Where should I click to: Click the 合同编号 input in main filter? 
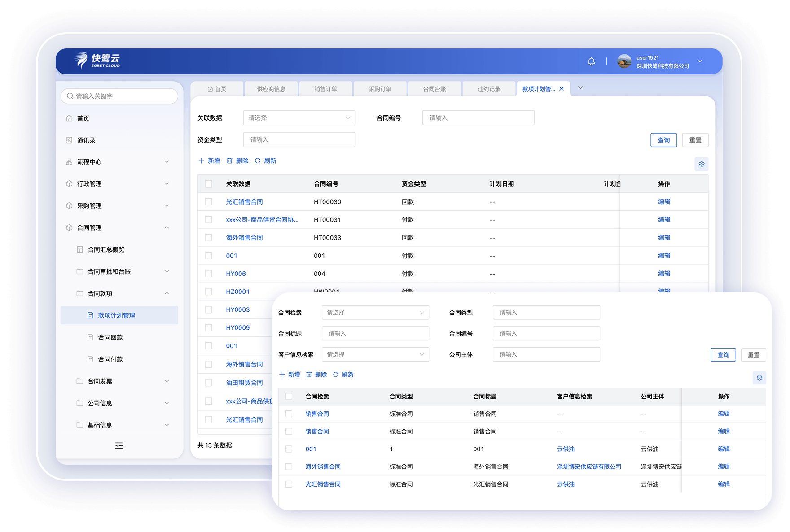[x=478, y=118]
